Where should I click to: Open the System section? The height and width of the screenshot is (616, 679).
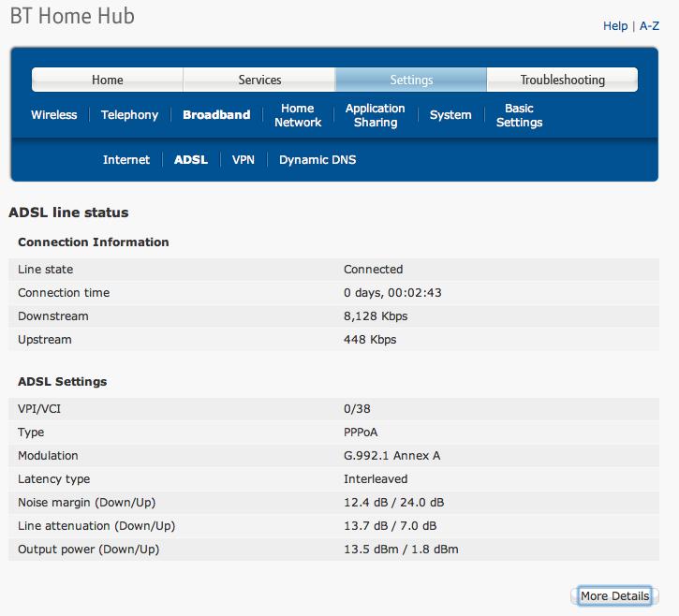click(x=450, y=115)
